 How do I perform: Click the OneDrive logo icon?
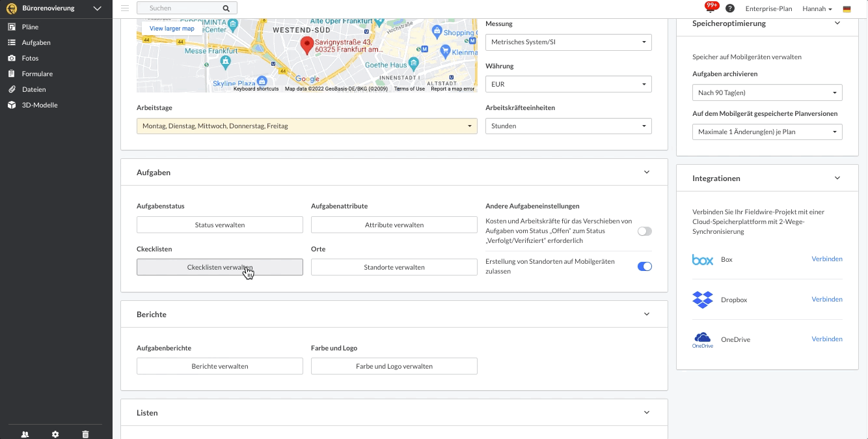pyautogui.click(x=703, y=340)
